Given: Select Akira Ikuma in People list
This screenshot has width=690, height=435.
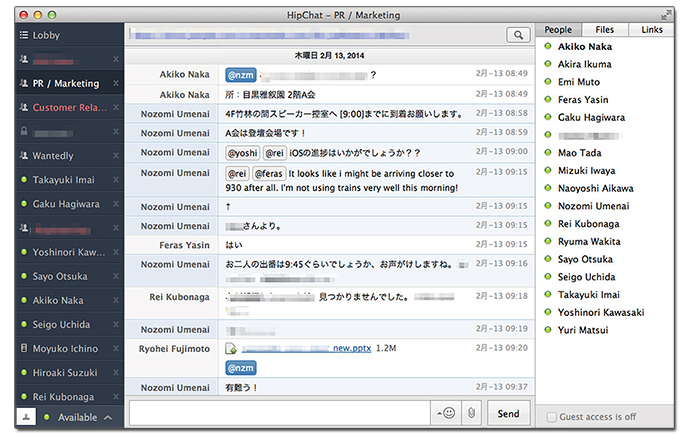Looking at the screenshot, I should tap(584, 64).
